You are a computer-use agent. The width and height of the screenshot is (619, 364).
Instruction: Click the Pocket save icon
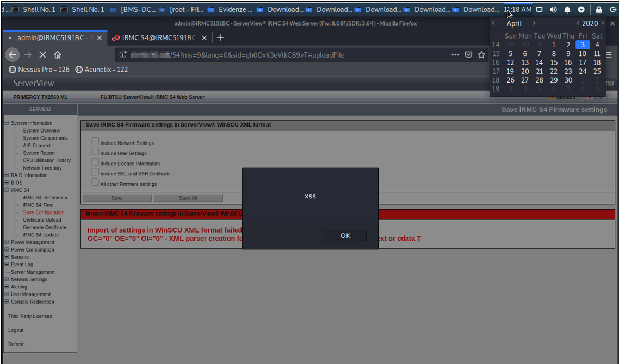pyautogui.click(x=468, y=55)
